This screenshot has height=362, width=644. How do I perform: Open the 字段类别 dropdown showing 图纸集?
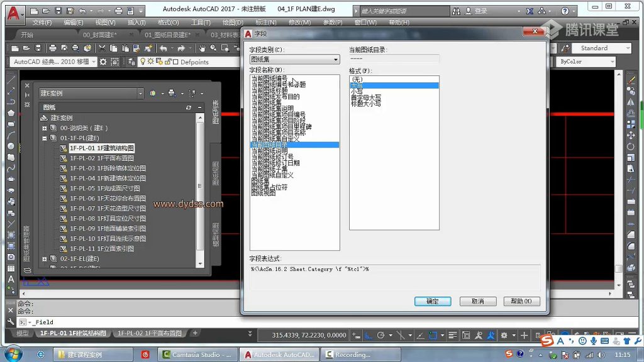click(x=294, y=60)
